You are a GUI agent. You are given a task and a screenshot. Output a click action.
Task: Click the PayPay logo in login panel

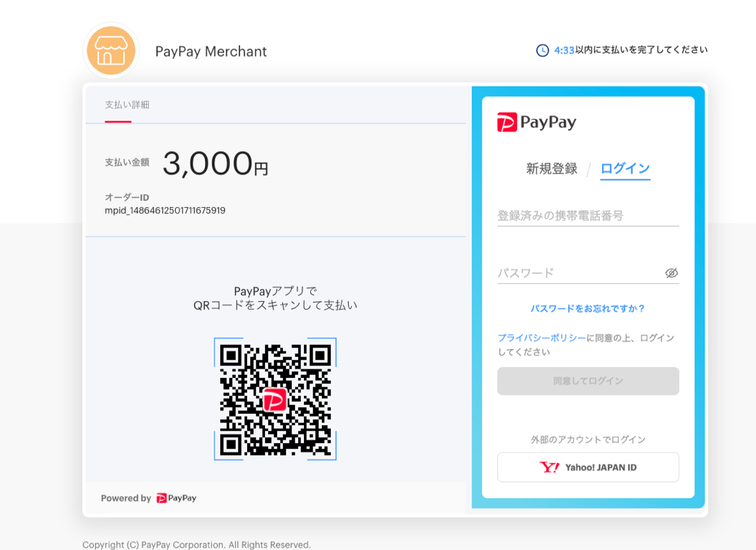tap(537, 122)
